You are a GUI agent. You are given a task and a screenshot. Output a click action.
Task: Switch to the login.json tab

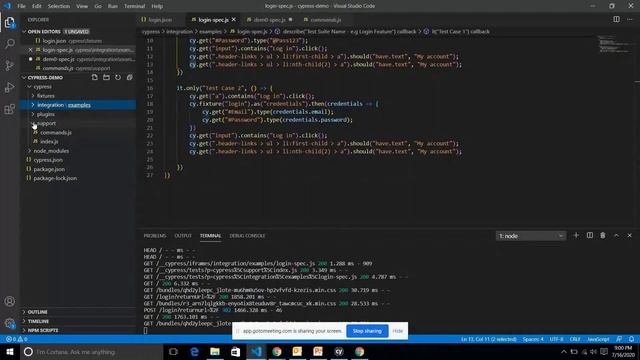159,20
